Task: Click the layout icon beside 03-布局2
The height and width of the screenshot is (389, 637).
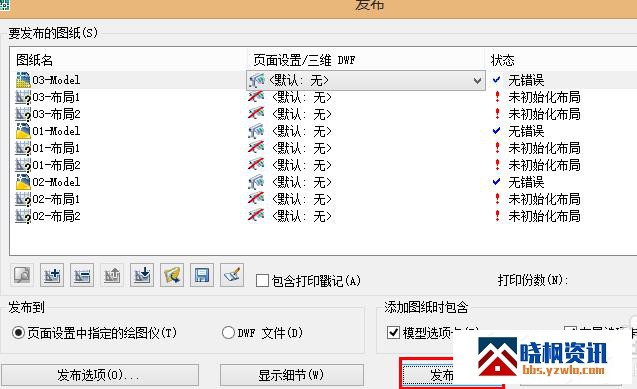Action: click(23, 115)
